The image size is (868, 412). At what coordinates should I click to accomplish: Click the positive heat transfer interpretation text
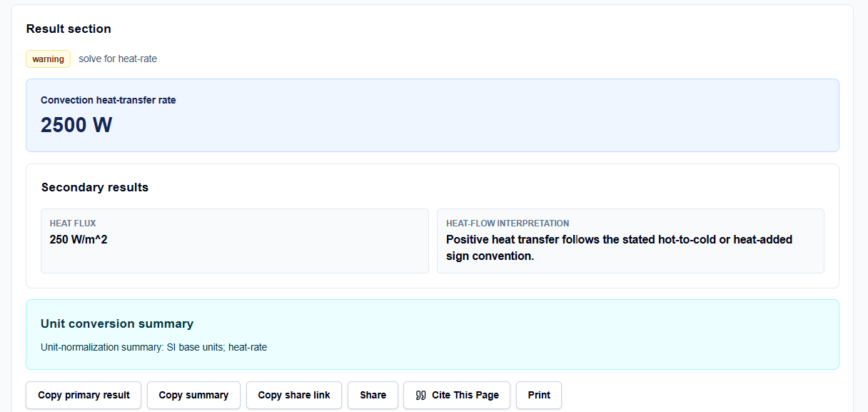pos(619,247)
